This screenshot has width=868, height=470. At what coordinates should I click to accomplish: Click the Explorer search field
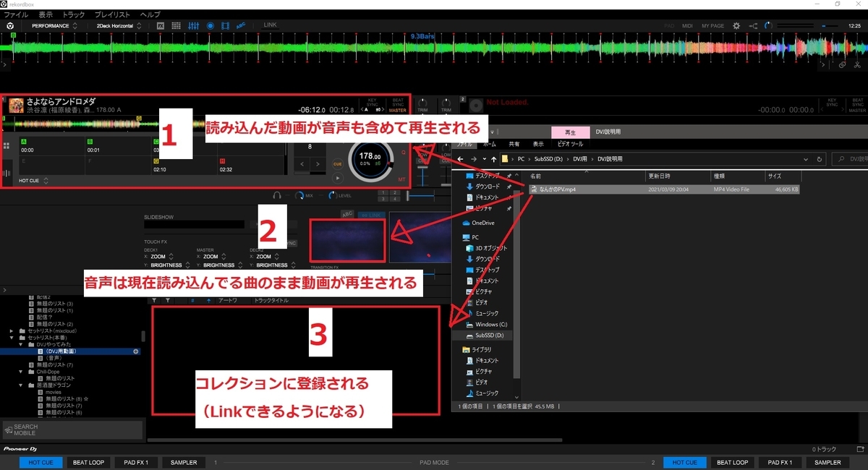848,159
